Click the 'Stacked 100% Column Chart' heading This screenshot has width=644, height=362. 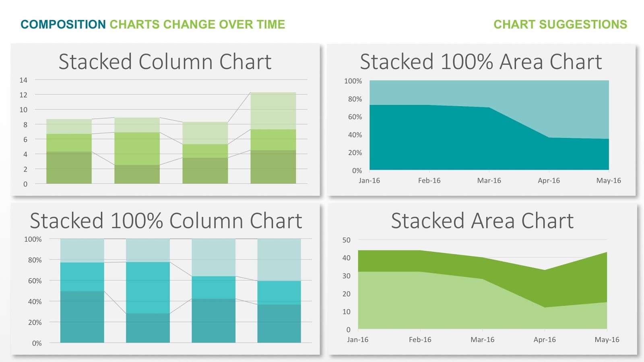coord(166,221)
